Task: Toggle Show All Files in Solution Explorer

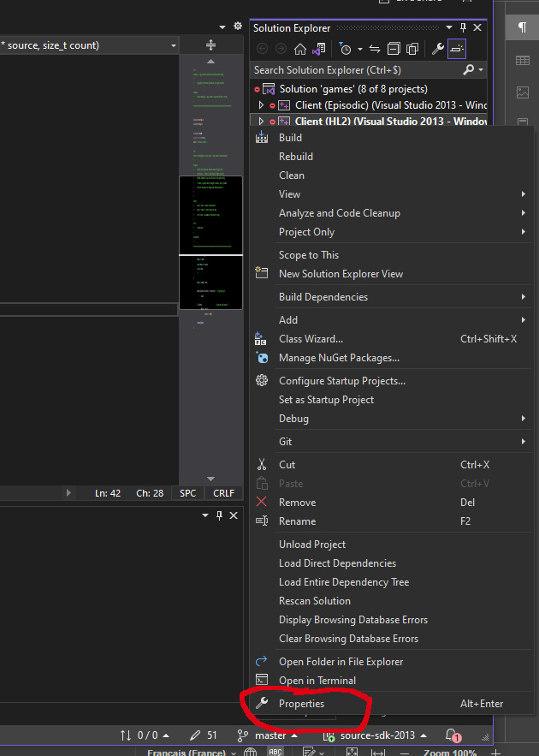Action: click(412, 50)
